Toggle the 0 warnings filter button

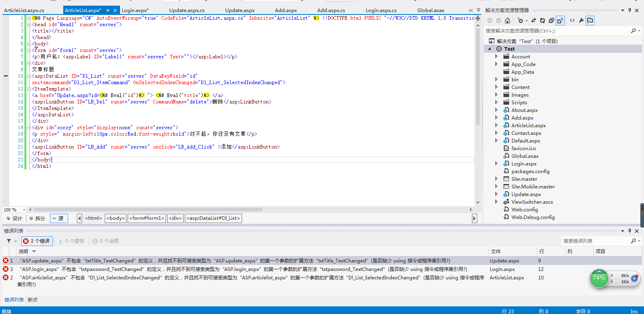[71, 241]
